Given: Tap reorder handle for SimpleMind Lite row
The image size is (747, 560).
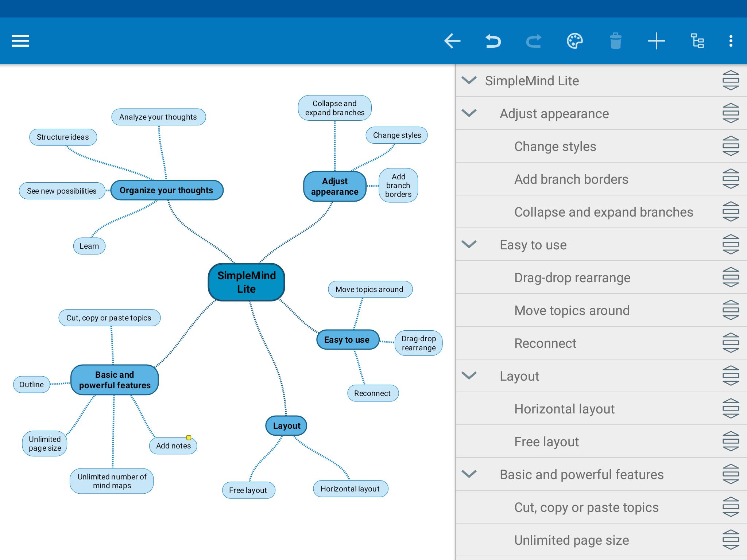Looking at the screenshot, I should (731, 81).
